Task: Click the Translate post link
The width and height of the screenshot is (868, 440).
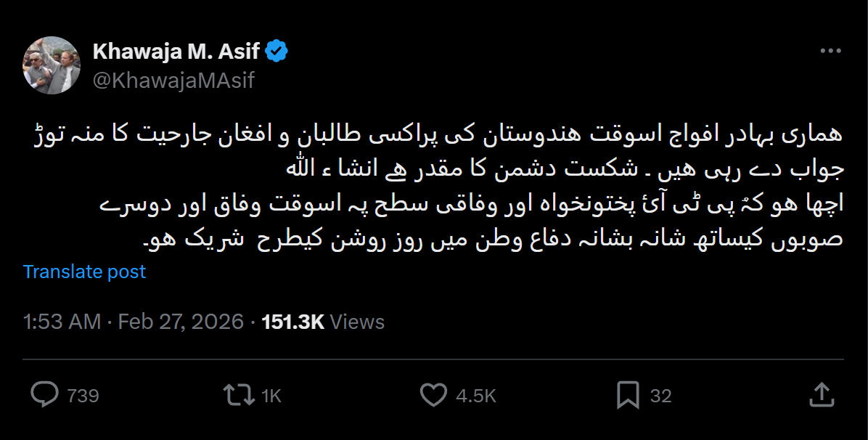Action: coord(85,272)
